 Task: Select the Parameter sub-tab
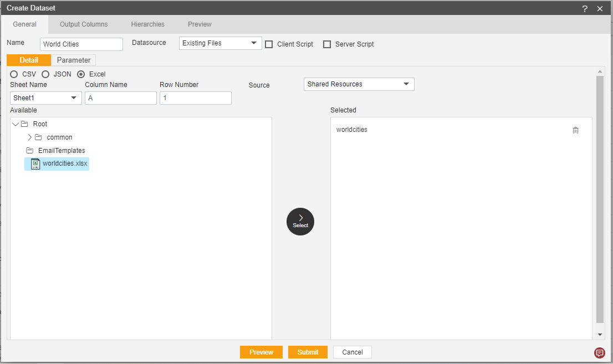[74, 60]
